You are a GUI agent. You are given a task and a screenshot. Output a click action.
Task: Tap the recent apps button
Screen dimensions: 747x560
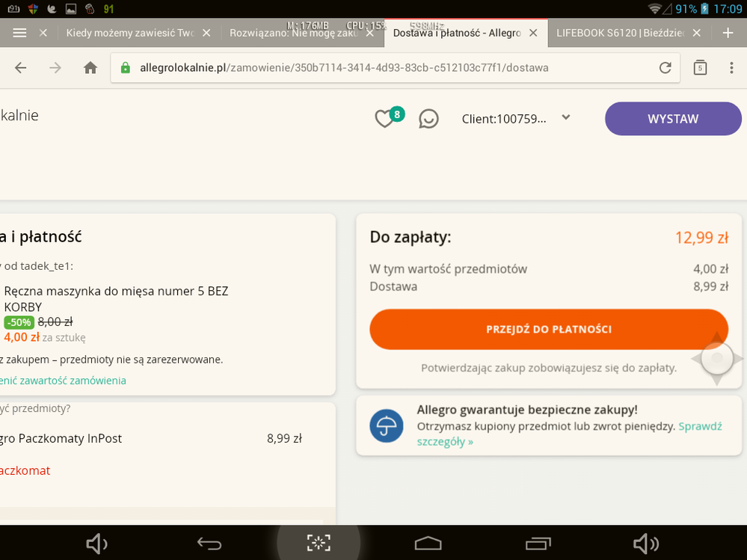[538, 544]
